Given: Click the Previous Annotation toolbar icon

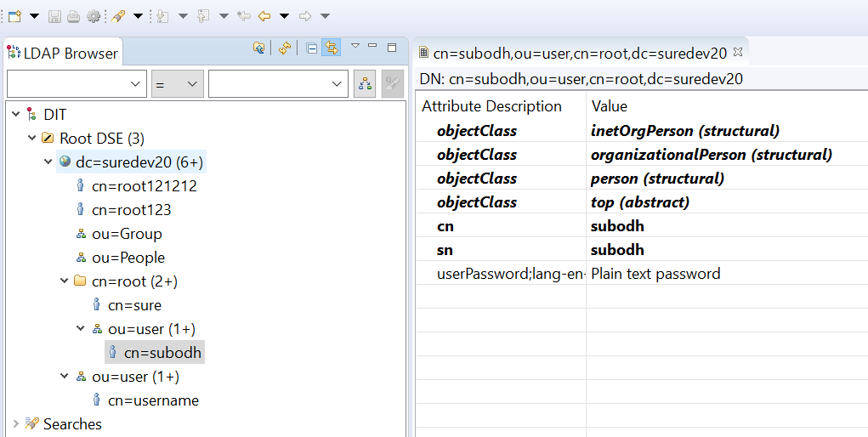Looking at the screenshot, I should (x=203, y=17).
